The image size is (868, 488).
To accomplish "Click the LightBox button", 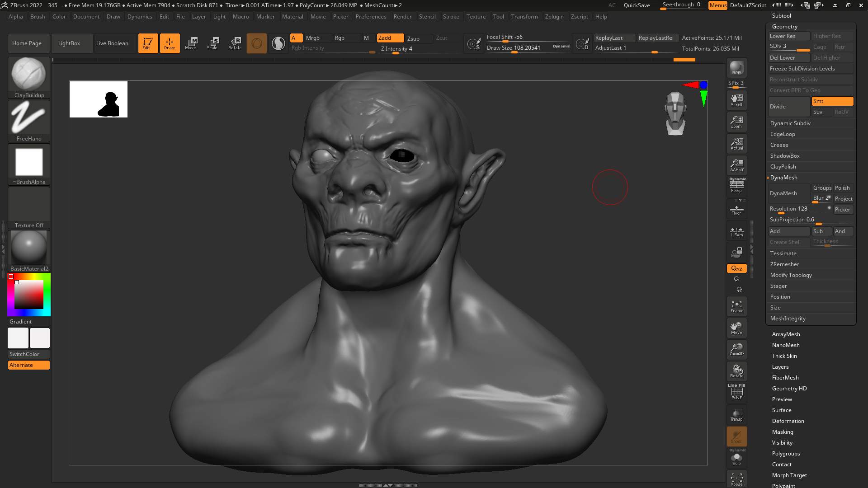I will [69, 43].
